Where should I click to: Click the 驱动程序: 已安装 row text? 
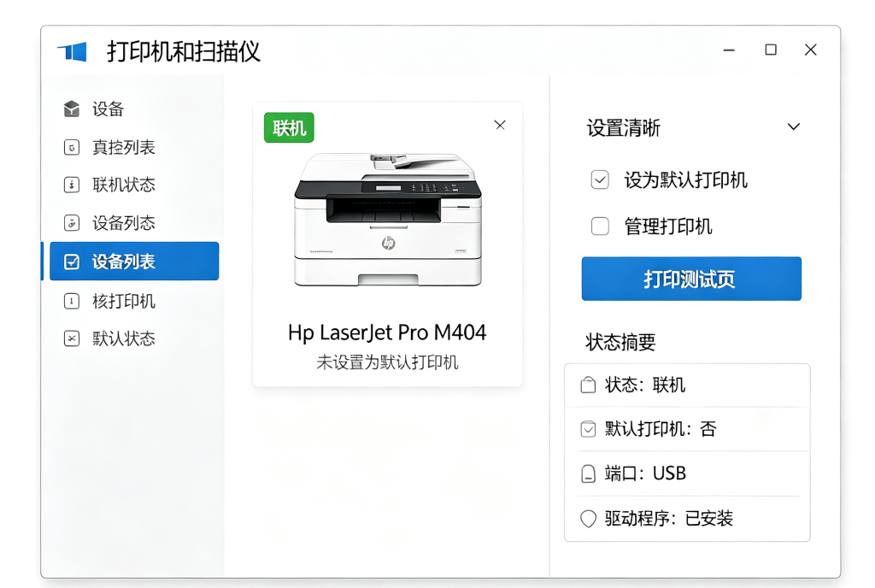(668, 519)
